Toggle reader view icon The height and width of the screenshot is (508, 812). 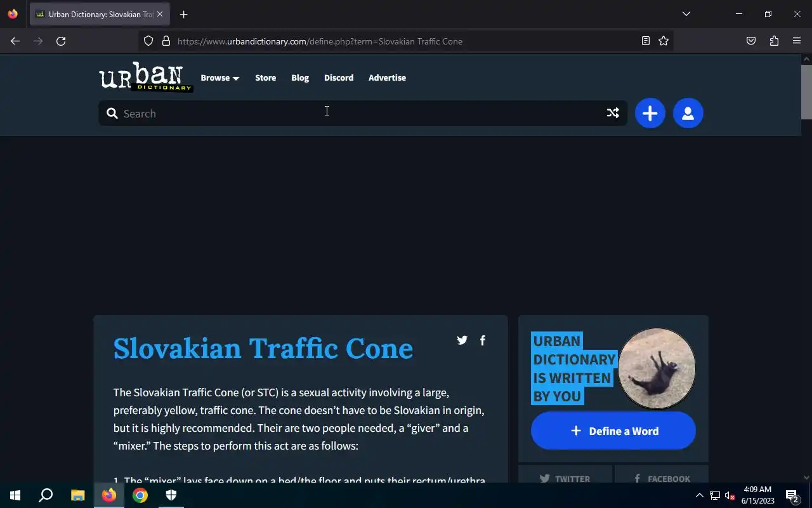tap(646, 41)
